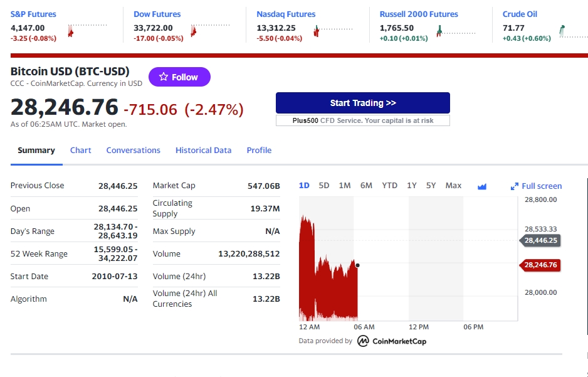The image size is (588, 377).
Task: Click the star icon in Follow button
Action: pos(164,77)
